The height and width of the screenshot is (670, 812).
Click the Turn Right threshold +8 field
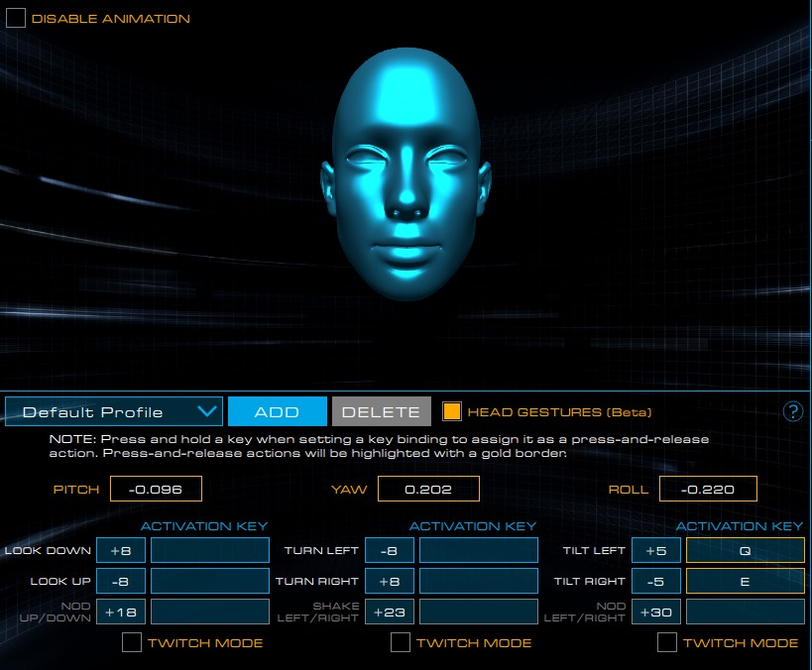coord(390,581)
